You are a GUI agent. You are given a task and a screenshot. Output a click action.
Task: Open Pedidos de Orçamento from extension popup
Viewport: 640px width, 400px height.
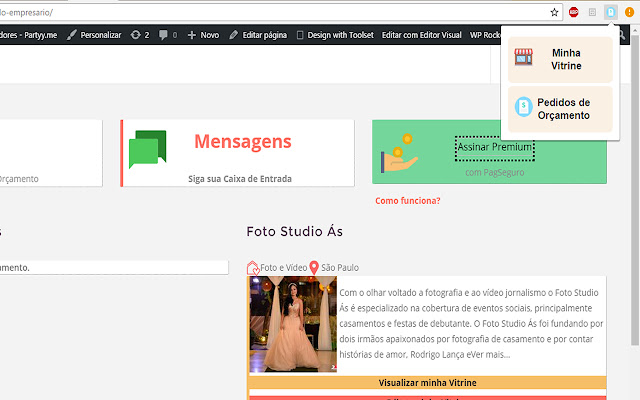[560, 109]
